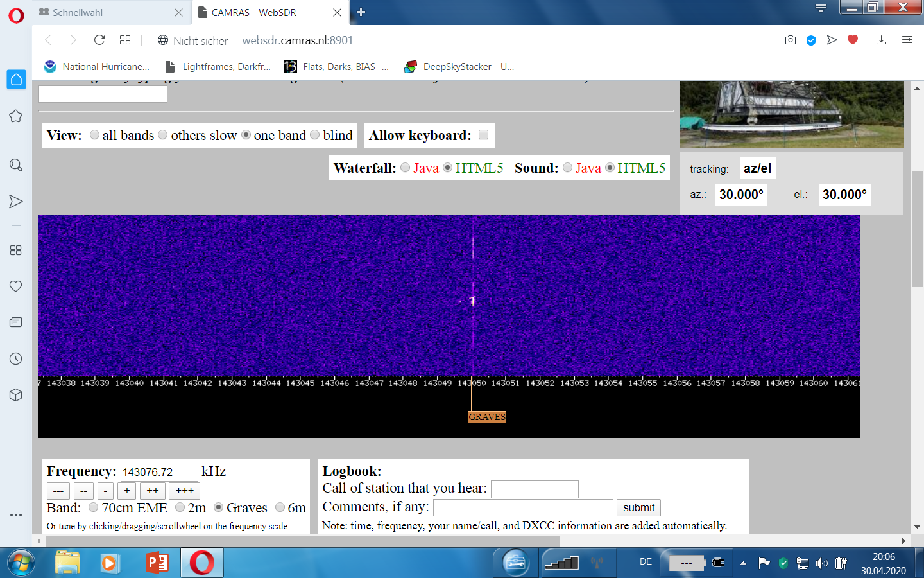The height and width of the screenshot is (578, 924).
Task: Click the waterfall display signal trace
Action: [x=473, y=301]
